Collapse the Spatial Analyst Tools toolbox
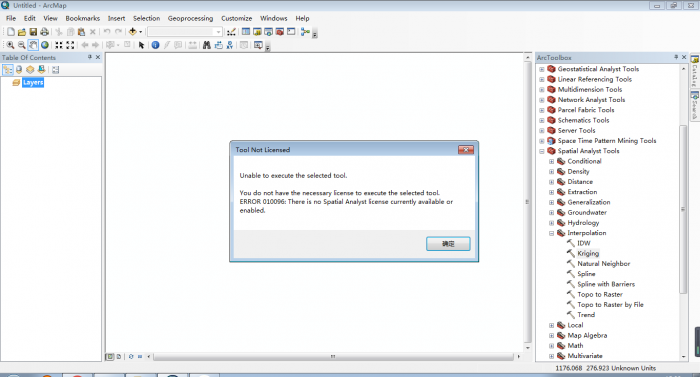The height and width of the screenshot is (377, 700). [542, 151]
